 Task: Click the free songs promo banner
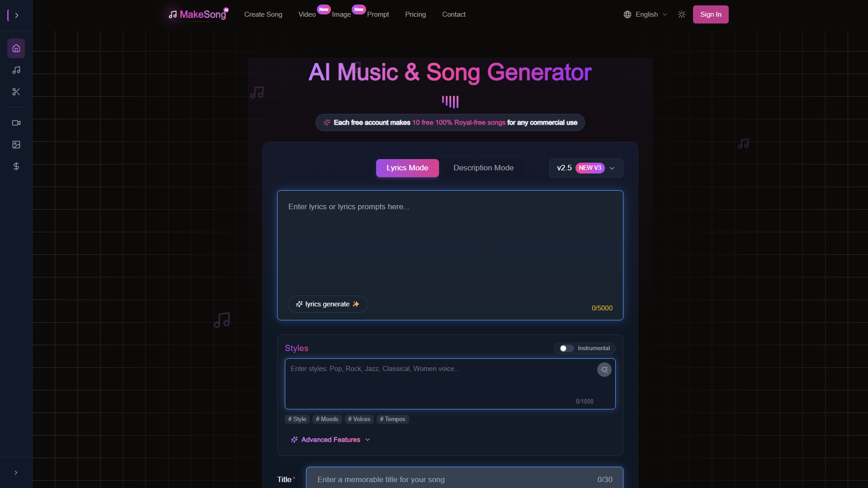click(x=450, y=122)
